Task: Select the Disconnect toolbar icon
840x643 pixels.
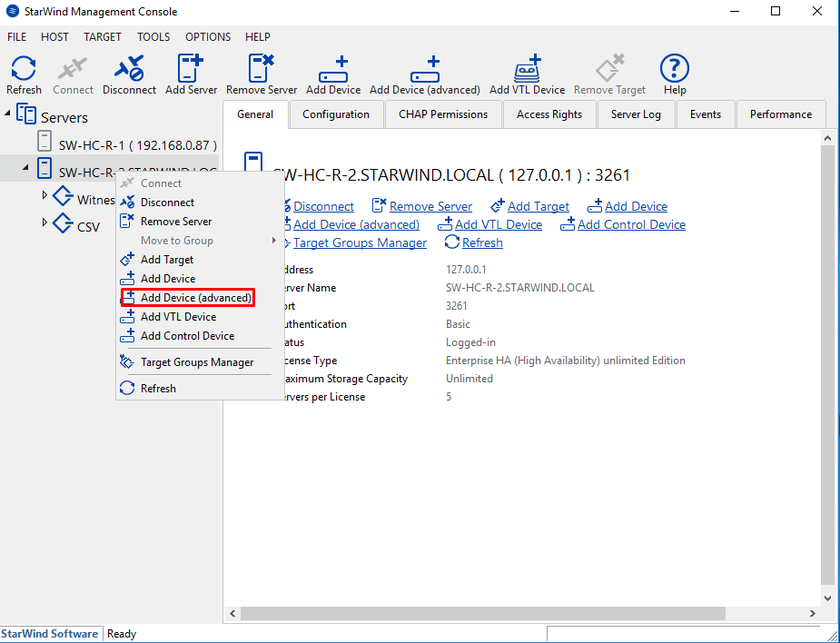Action: click(128, 67)
